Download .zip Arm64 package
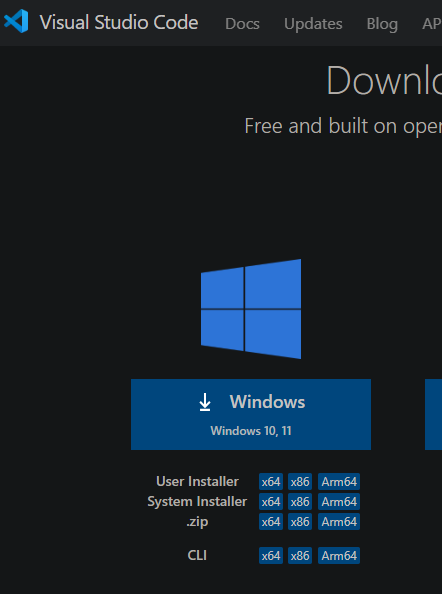 [339, 522]
